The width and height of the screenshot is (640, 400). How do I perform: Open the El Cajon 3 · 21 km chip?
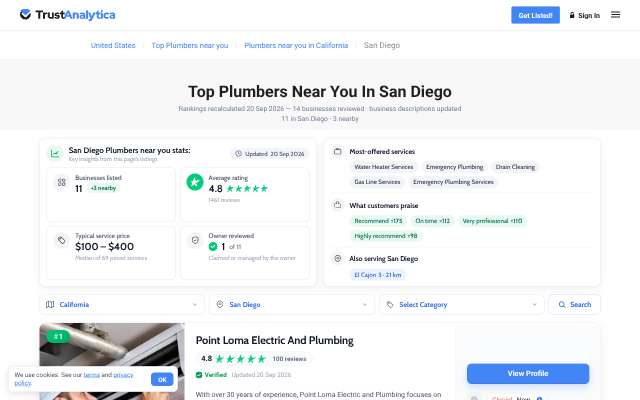click(378, 275)
